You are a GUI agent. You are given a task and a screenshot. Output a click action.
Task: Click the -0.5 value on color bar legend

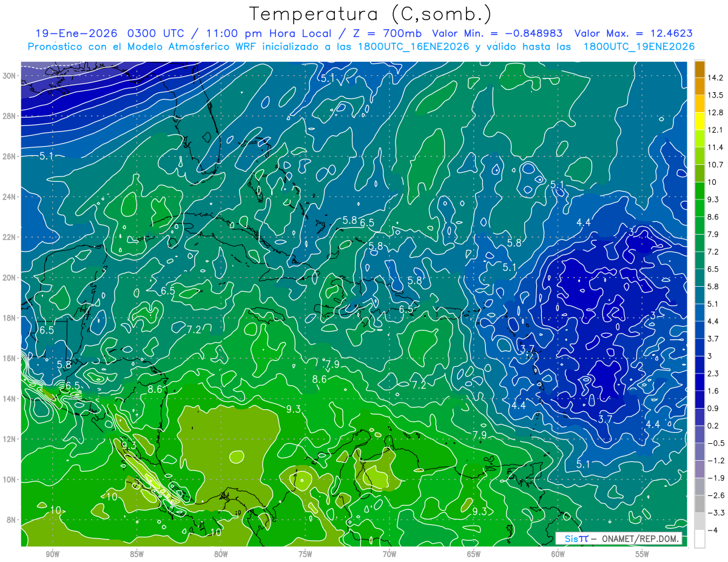tap(716, 443)
